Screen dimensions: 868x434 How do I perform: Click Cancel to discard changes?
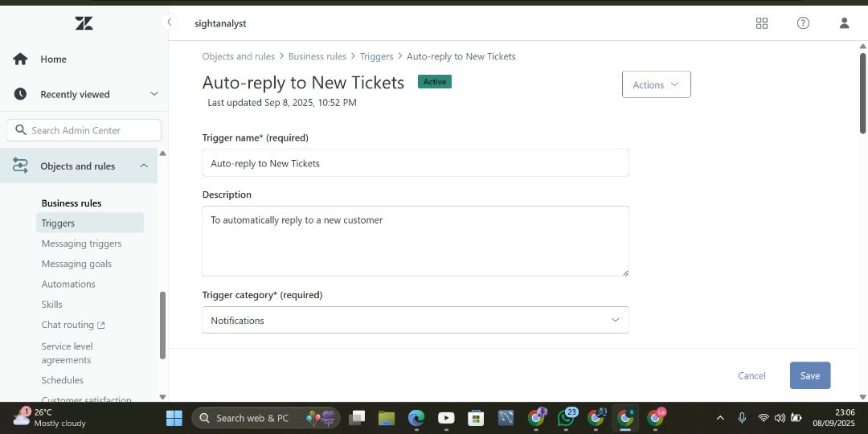751,375
